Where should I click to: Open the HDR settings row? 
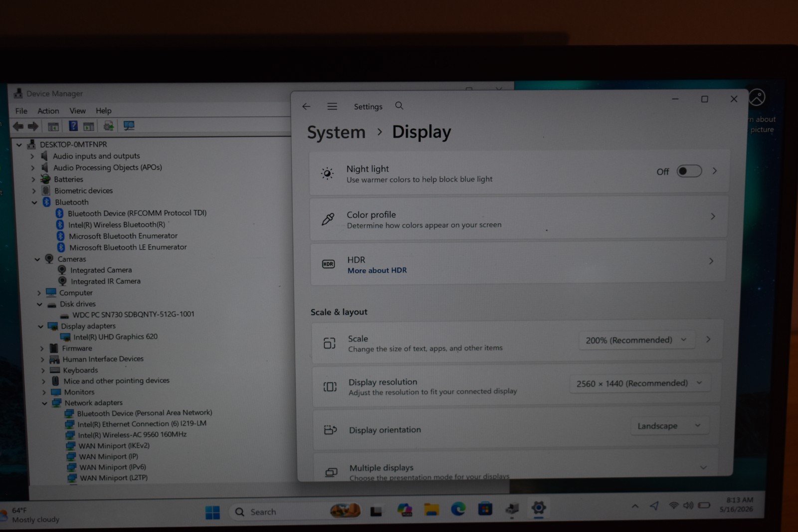coord(519,263)
